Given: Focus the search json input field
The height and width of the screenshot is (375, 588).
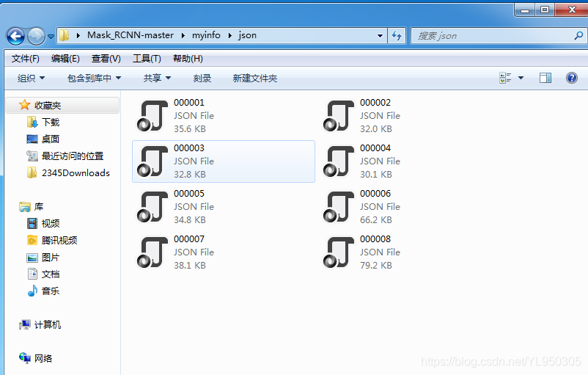Looking at the screenshot, I should click(493, 36).
